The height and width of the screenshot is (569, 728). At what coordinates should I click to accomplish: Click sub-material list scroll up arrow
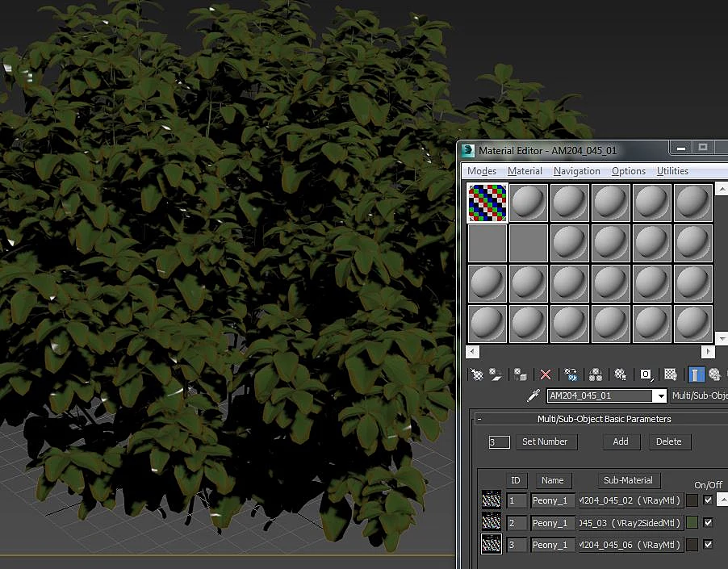722,500
